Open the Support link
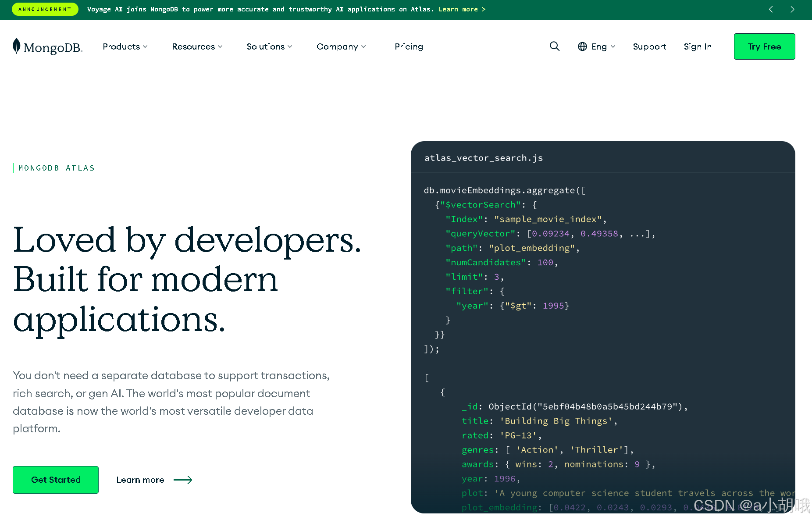The width and height of the screenshot is (812, 520). pyautogui.click(x=649, y=46)
